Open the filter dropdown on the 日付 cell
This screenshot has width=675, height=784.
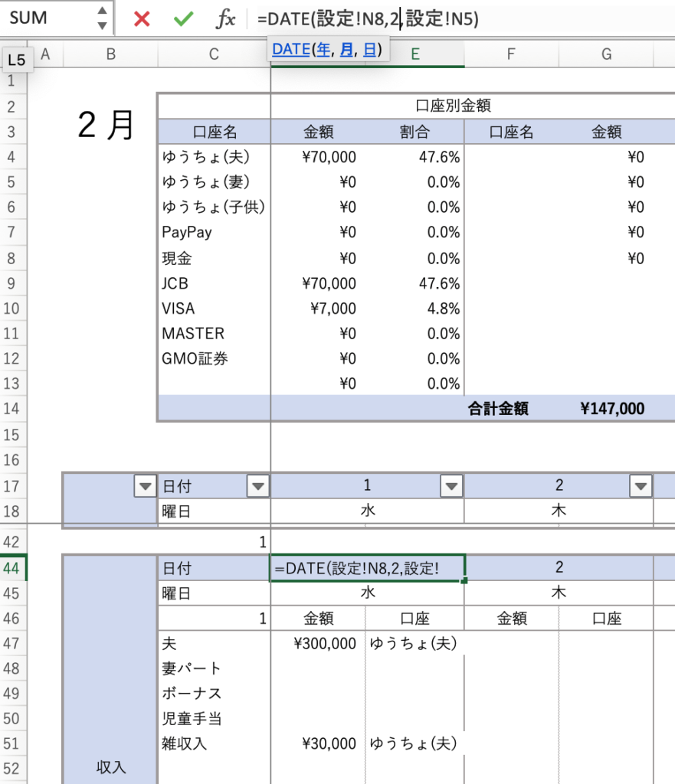point(258,485)
